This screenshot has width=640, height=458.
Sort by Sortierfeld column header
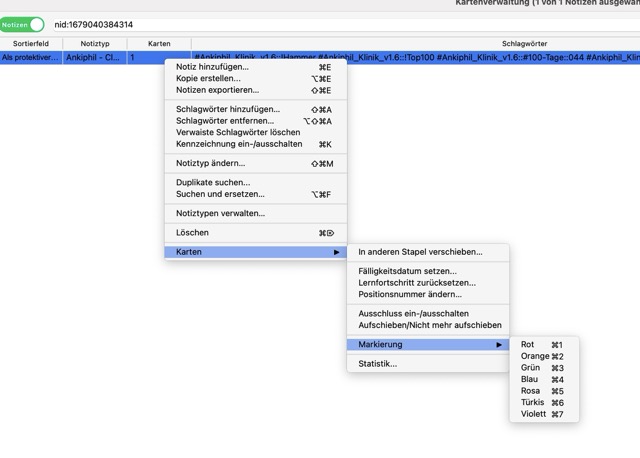pos(31,44)
